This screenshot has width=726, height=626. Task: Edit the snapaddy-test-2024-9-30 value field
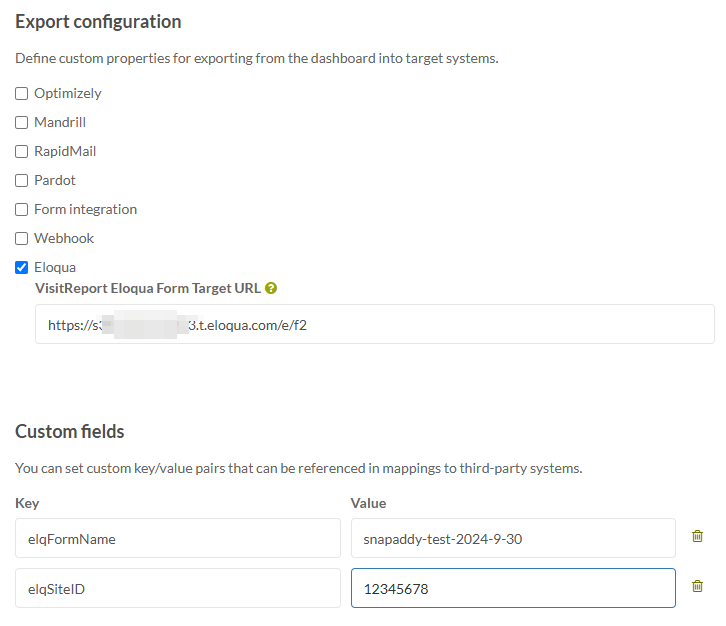[x=513, y=538]
